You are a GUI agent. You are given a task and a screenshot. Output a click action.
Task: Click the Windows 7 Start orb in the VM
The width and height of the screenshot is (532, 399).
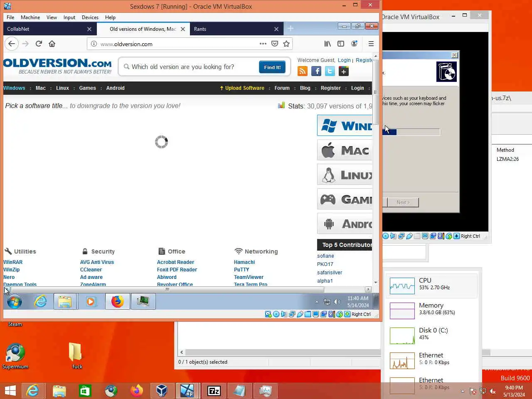(15, 301)
